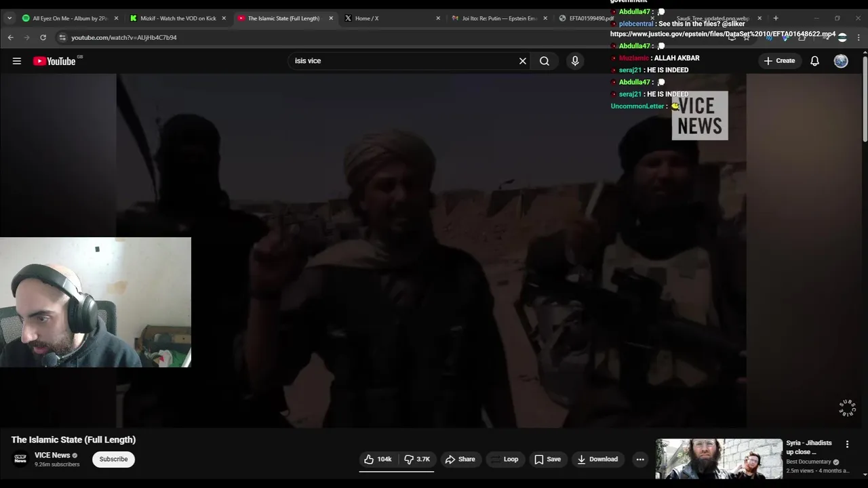Open 'Best Documentary' channel link
Image resolution: width=868 pixels, height=488 pixels.
(x=808, y=462)
